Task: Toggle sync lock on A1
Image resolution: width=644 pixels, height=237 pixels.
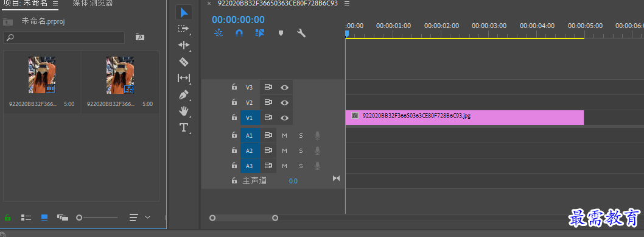Action: 268,135
